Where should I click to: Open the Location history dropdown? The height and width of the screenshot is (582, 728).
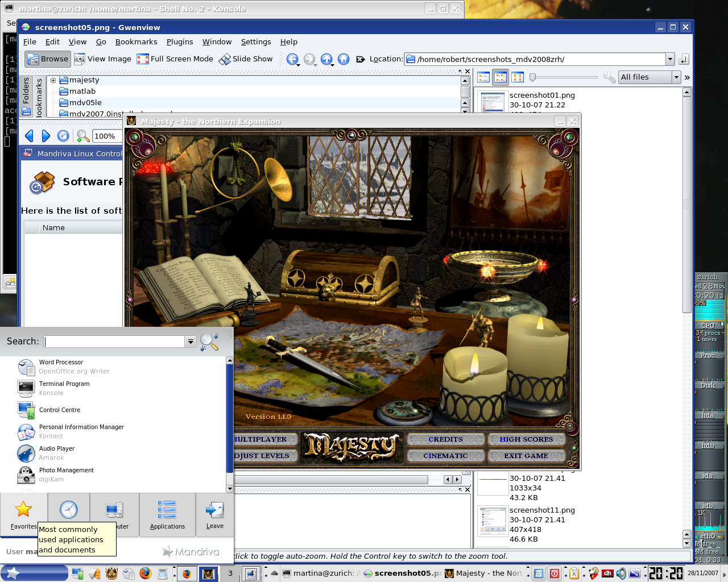(x=670, y=59)
